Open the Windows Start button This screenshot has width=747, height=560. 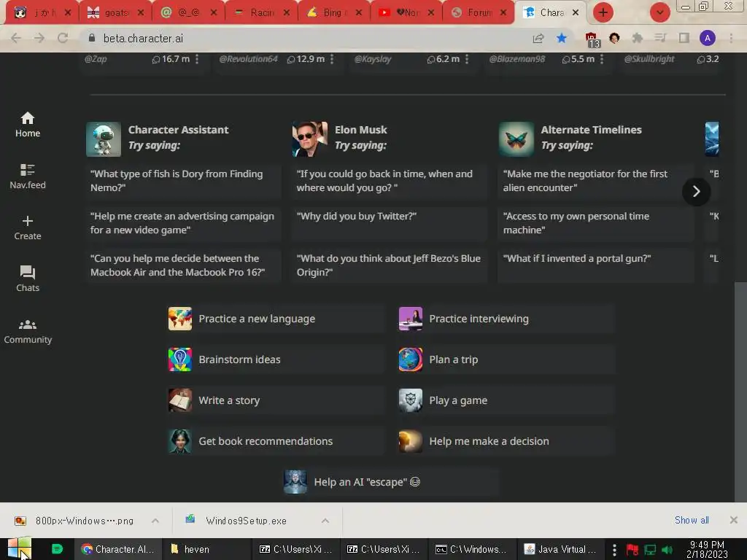coord(19,548)
